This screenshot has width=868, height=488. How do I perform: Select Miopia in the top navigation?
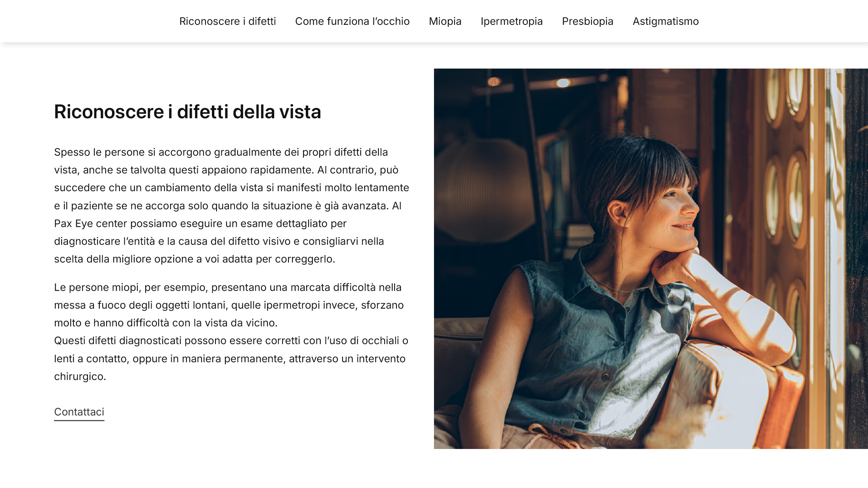[x=445, y=21]
